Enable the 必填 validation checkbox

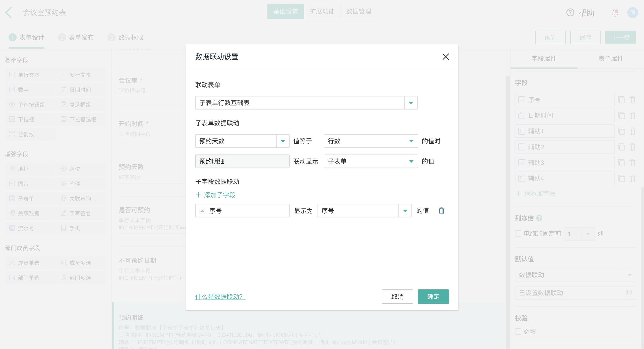pyautogui.click(x=518, y=331)
